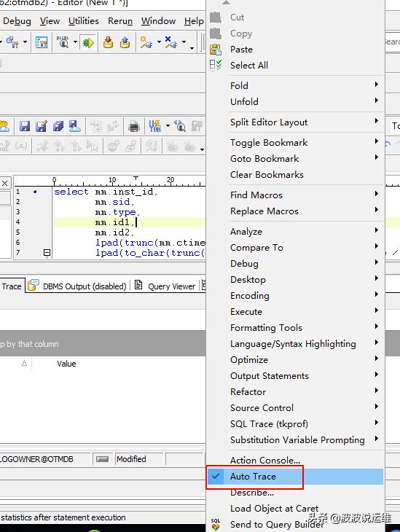Click the Query Viewer tab document icon

(x=138, y=285)
